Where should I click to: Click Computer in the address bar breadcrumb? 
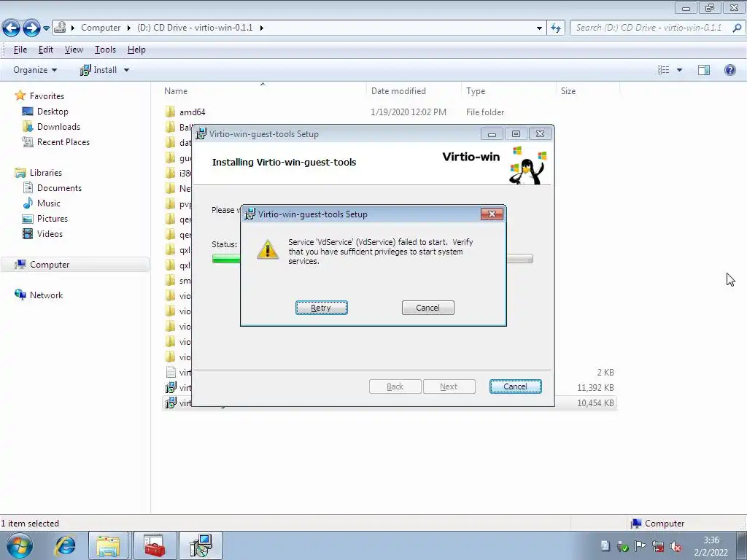coord(101,28)
